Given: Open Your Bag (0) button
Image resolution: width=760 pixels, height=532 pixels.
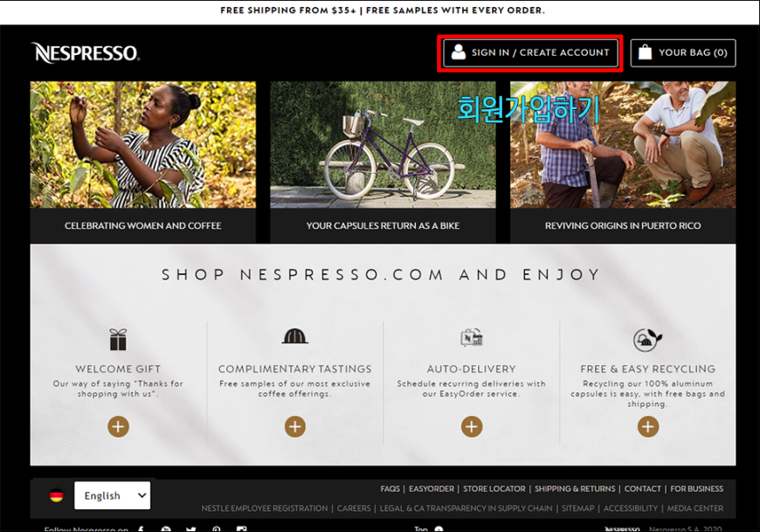Looking at the screenshot, I should [683, 52].
